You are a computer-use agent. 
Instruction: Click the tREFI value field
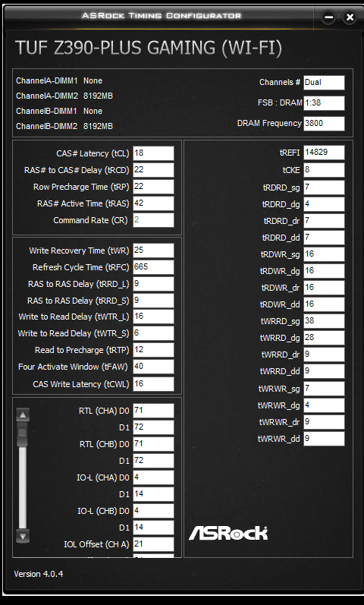coord(324,153)
